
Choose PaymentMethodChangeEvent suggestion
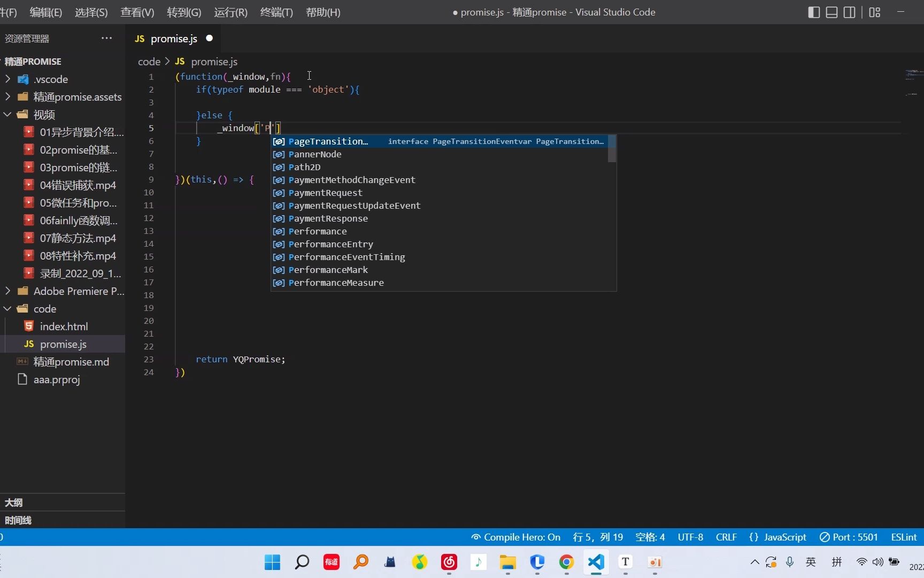pyautogui.click(x=440, y=180)
